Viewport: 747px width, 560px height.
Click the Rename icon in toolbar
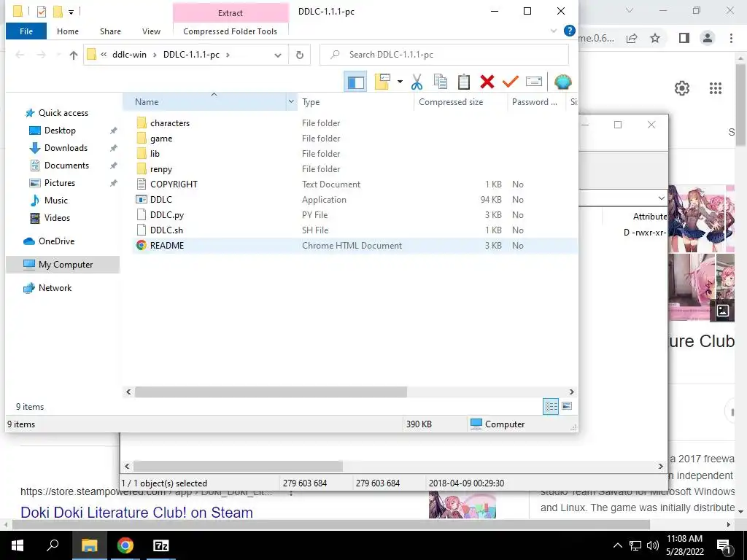533,82
